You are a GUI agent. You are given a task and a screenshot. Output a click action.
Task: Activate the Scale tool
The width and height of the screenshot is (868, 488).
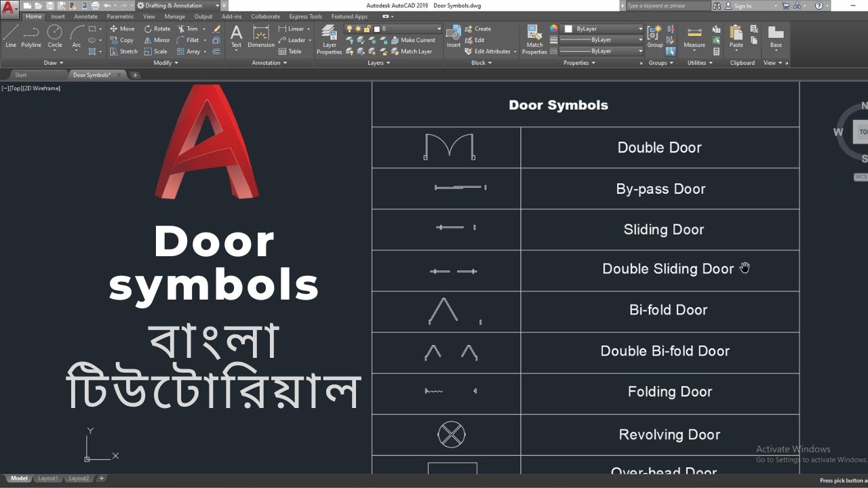point(155,52)
